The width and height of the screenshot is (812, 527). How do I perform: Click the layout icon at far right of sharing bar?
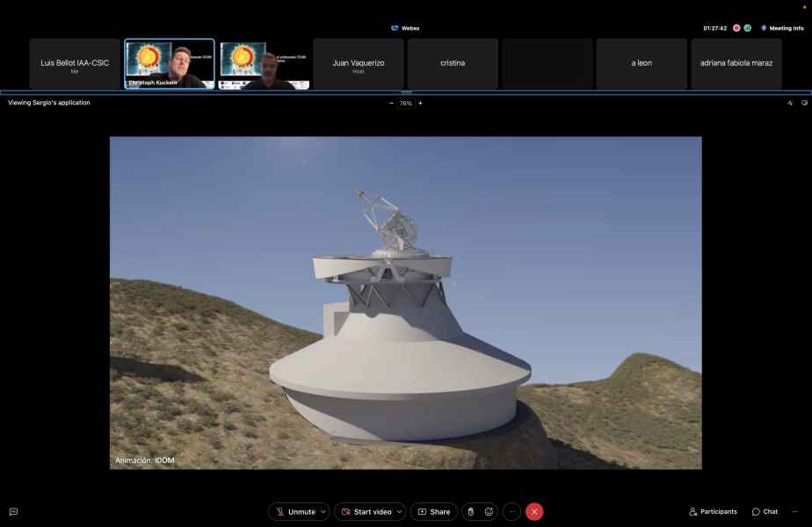[x=804, y=103]
